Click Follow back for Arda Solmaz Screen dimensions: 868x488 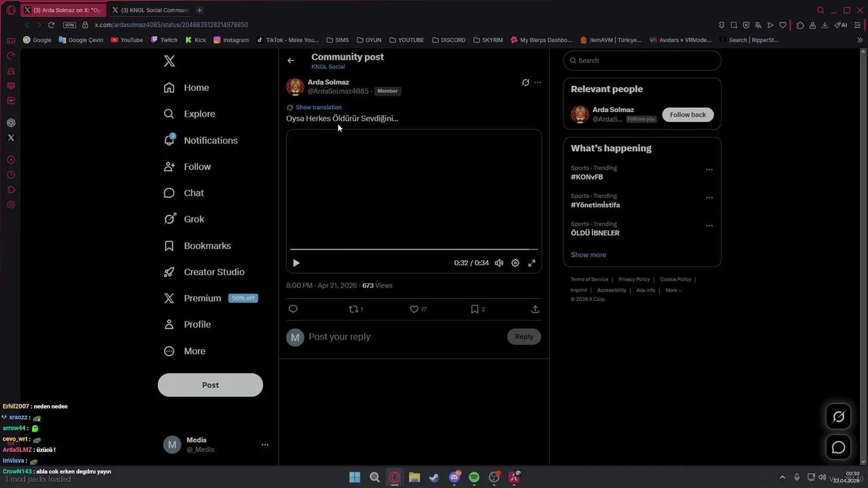(x=688, y=115)
